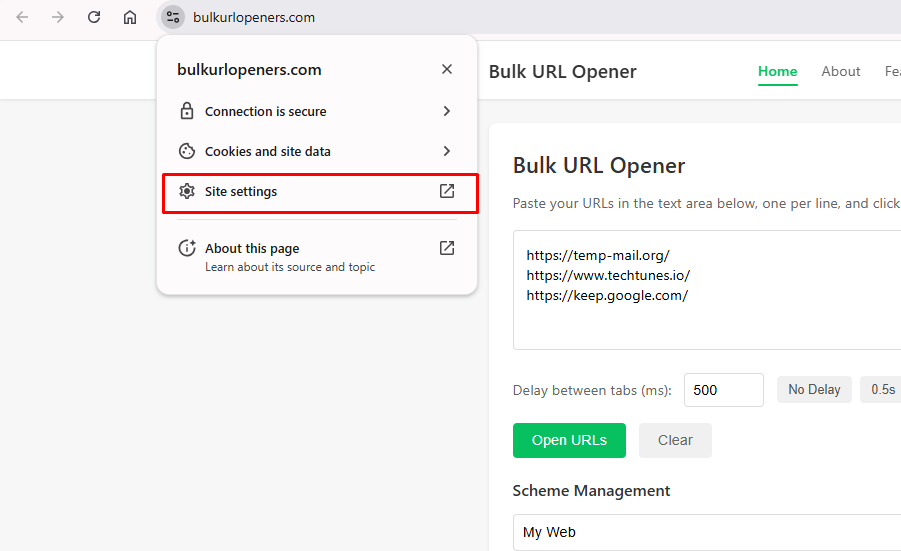Click inside the URLs text area
The image size is (901, 551).
707,290
